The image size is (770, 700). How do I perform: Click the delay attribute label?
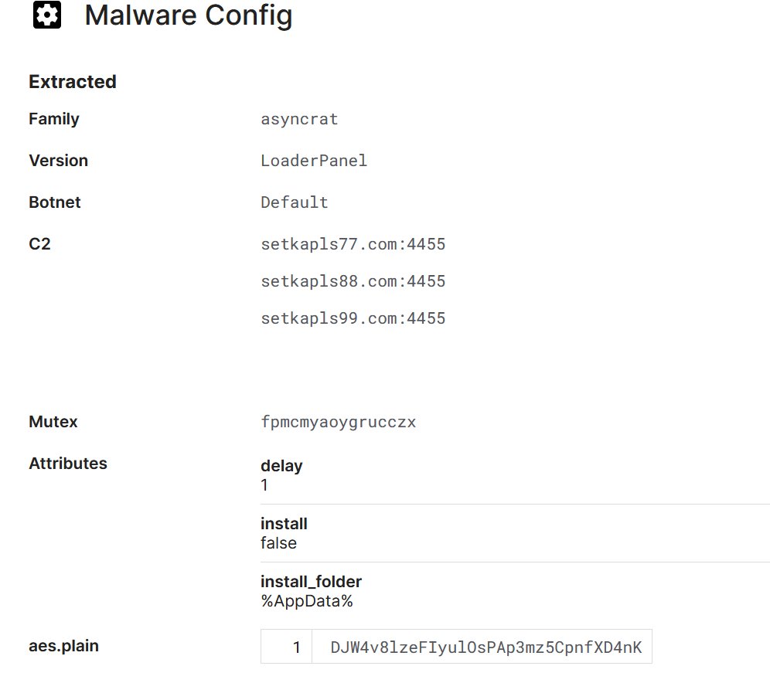click(x=281, y=466)
